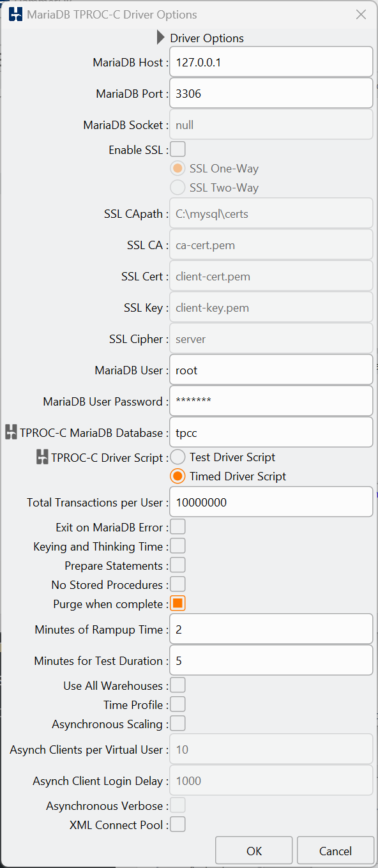Image resolution: width=378 pixels, height=868 pixels.
Task: Toggle Asynchronous Scaling checkbox
Action: (178, 724)
